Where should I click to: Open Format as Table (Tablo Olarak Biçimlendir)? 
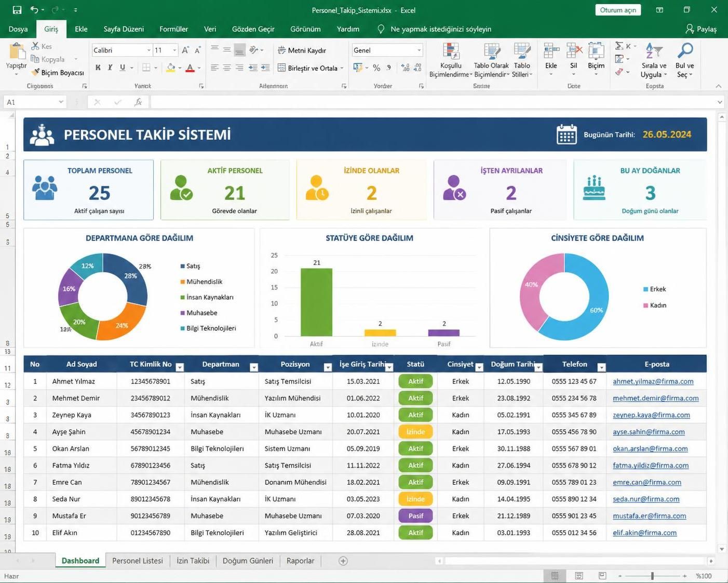[491, 61]
